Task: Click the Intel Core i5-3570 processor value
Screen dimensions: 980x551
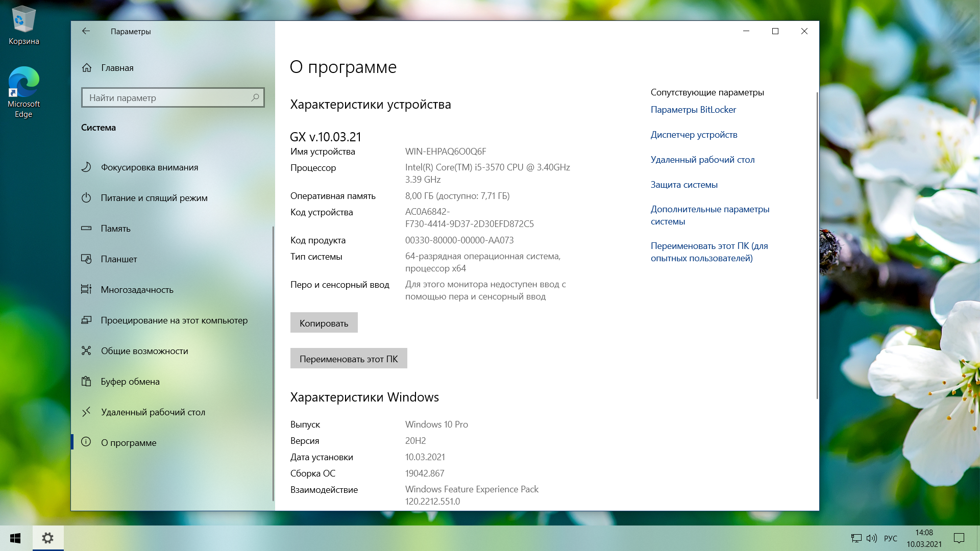Action: [x=487, y=173]
